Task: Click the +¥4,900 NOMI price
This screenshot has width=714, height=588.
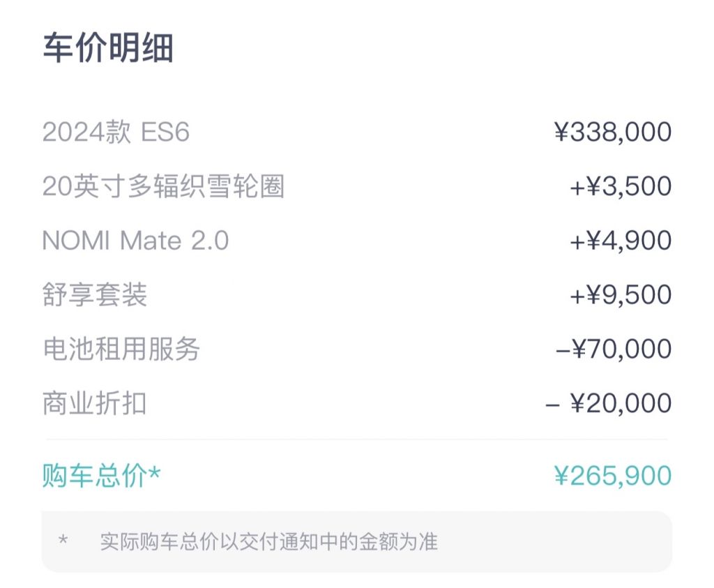Action: [x=621, y=241]
